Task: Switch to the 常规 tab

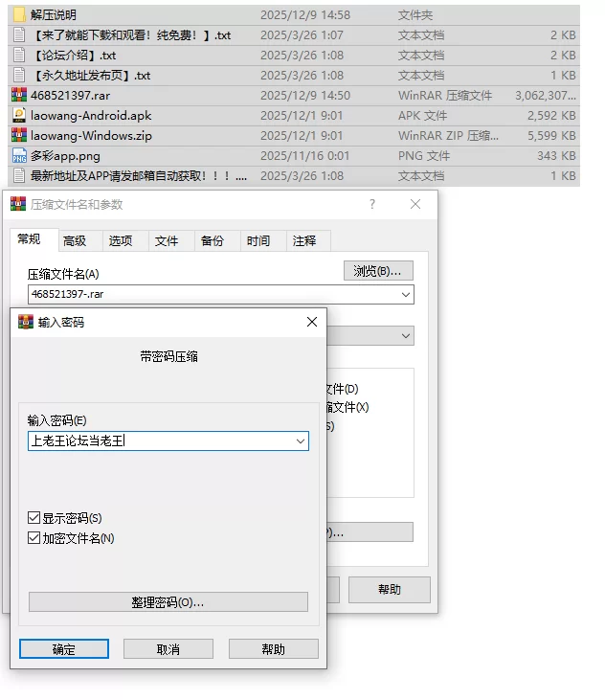Action: pyautogui.click(x=29, y=239)
